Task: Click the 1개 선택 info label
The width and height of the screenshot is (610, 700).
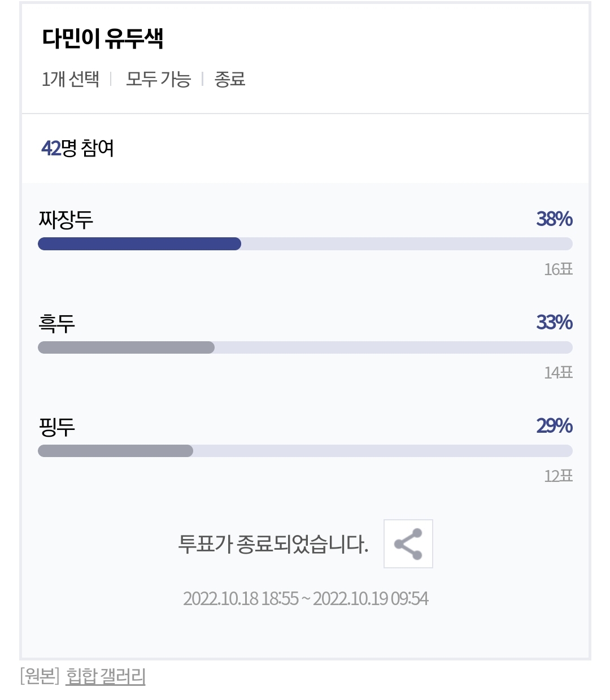Action: (71, 79)
